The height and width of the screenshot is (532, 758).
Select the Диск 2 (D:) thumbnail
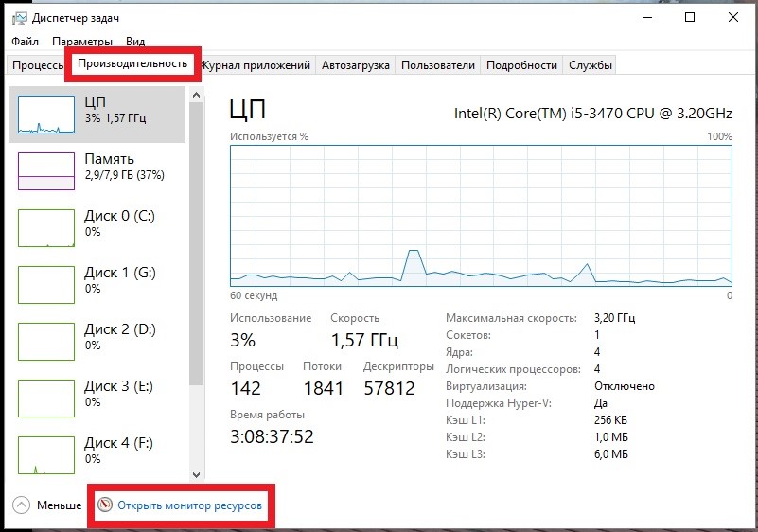click(x=46, y=342)
